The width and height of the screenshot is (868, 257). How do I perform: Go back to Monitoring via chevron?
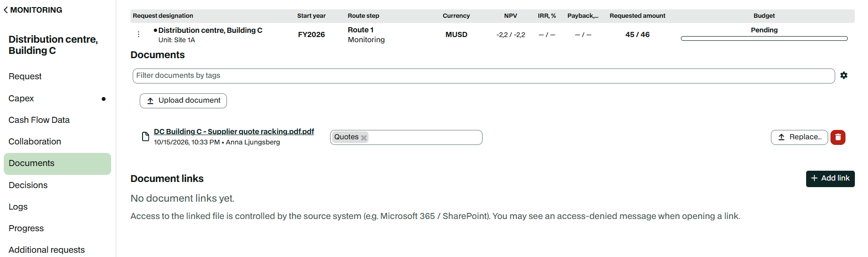tap(6, 10)
